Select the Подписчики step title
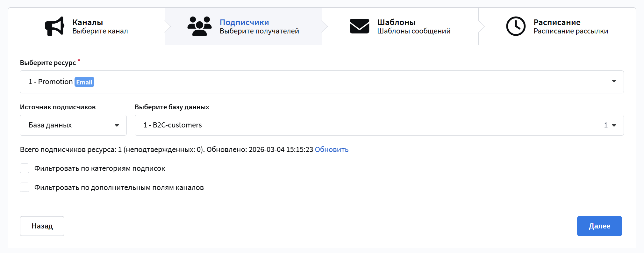Screen dimensions: 644x253 coord(244,22)
